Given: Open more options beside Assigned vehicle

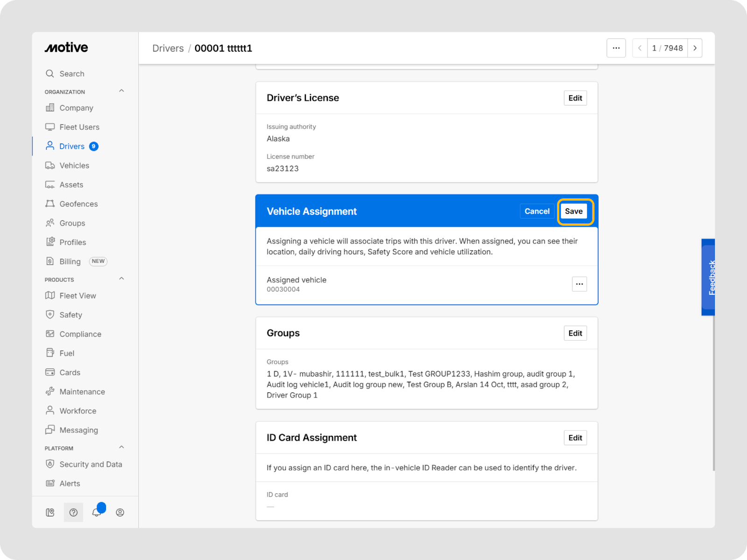Looking at the screenshot, I should pos(579,284).
